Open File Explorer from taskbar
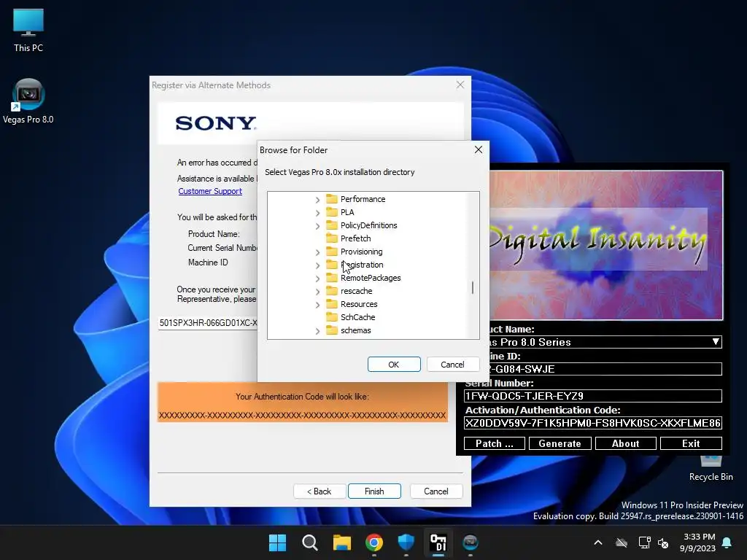This screenshot has height=560, width=747. [342, 542]
